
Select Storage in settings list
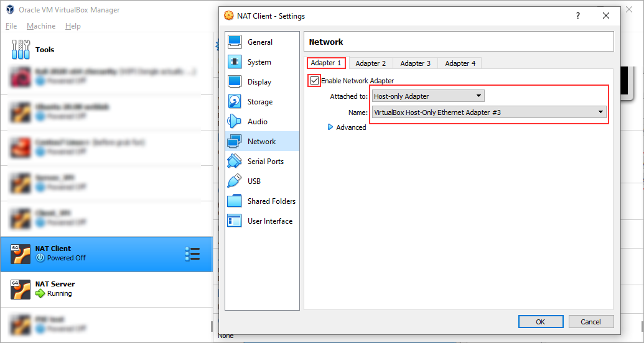pos(260,102)
